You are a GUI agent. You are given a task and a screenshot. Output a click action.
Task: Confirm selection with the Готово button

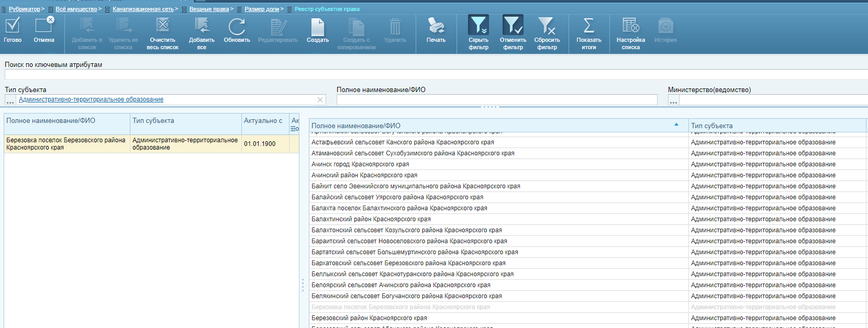point(13,30)
